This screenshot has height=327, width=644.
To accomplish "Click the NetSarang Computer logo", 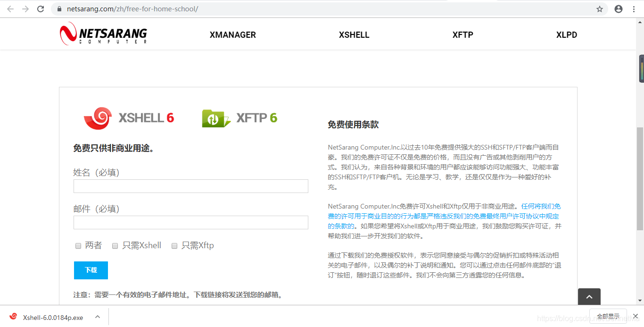I will [103, 34].
